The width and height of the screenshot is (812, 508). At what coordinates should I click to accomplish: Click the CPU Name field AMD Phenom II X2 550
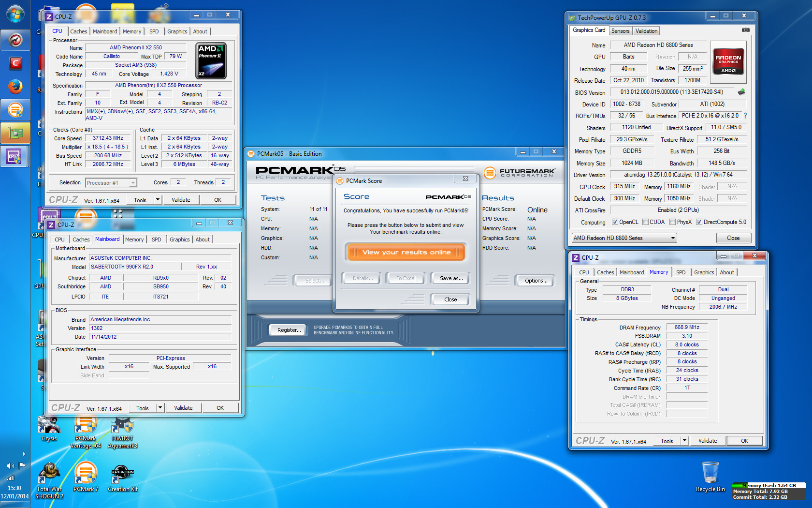pyautogui.click(x=135, y=47)
